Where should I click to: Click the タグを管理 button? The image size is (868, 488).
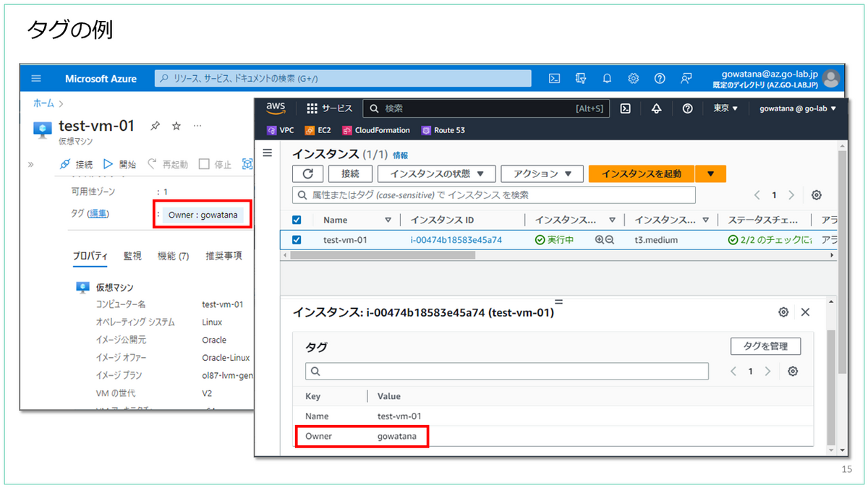(766, 346)
